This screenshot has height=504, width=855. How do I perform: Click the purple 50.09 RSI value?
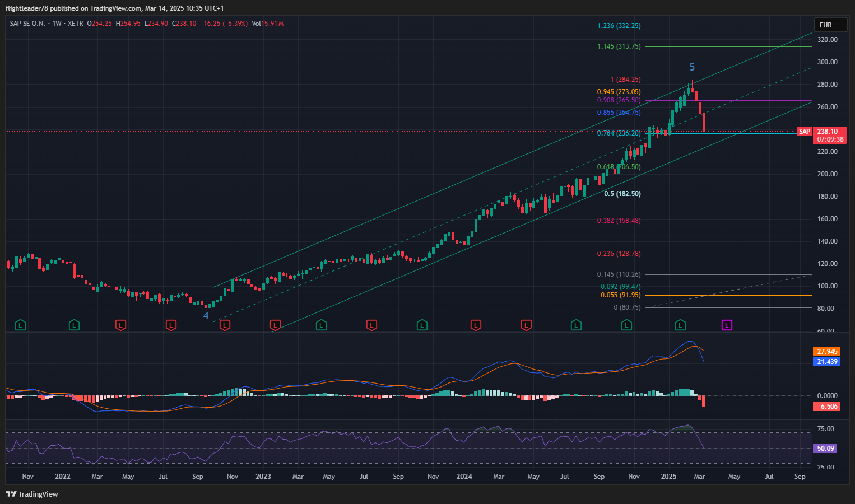[826, 448]
